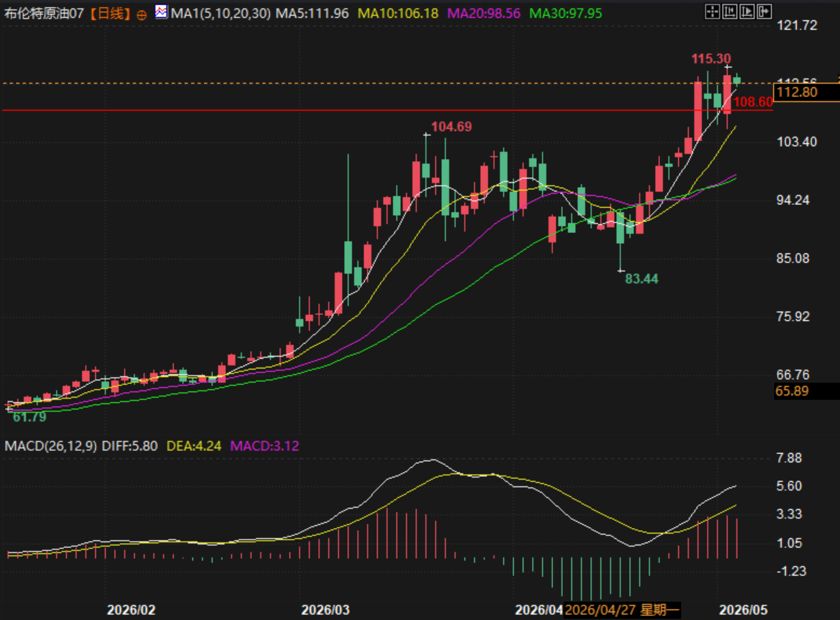Click the MA10:106.18 value label
Screen dimensions: 840x620
coord(397,14)
